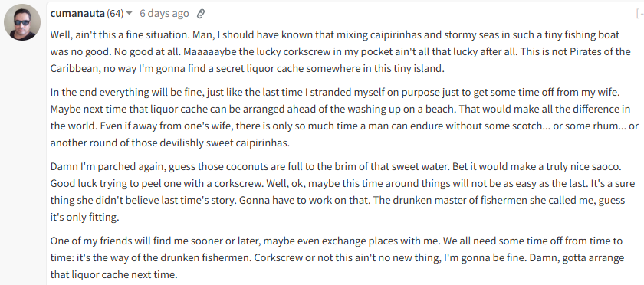
Task: Click the phrase 'it's only fitting.'
Action: click(x=84, y=218)
